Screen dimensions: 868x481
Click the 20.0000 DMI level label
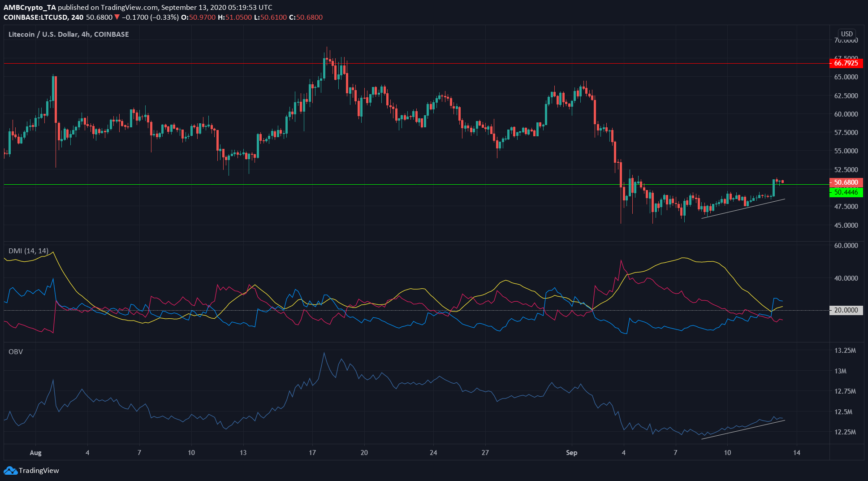pos(846,310)
